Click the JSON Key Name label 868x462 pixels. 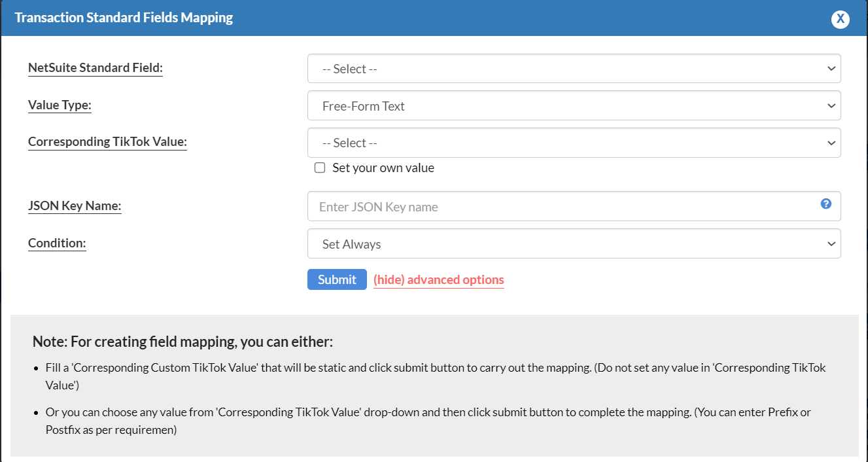tap(74, 205)
